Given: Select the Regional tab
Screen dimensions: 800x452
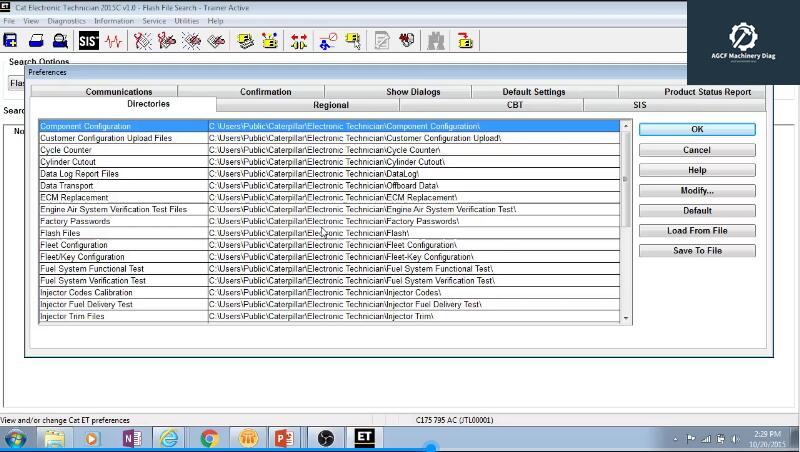Looking at the screenshot, I should 331,105.
